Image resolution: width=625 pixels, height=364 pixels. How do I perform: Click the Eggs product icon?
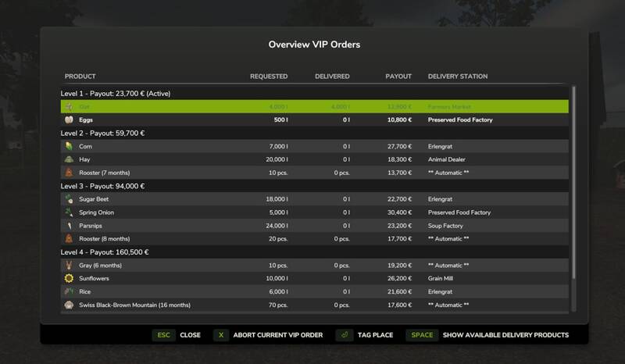click(69, 120)
